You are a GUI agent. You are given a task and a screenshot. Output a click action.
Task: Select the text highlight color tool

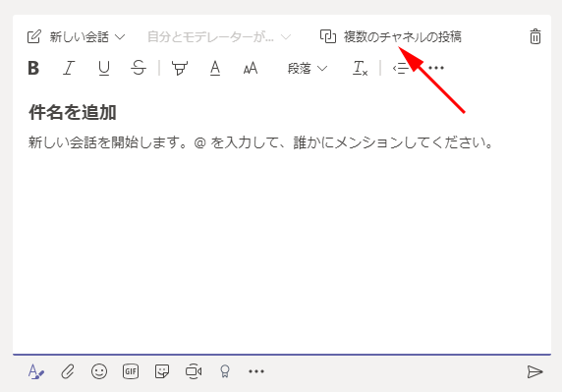click(x=180, y=68)
